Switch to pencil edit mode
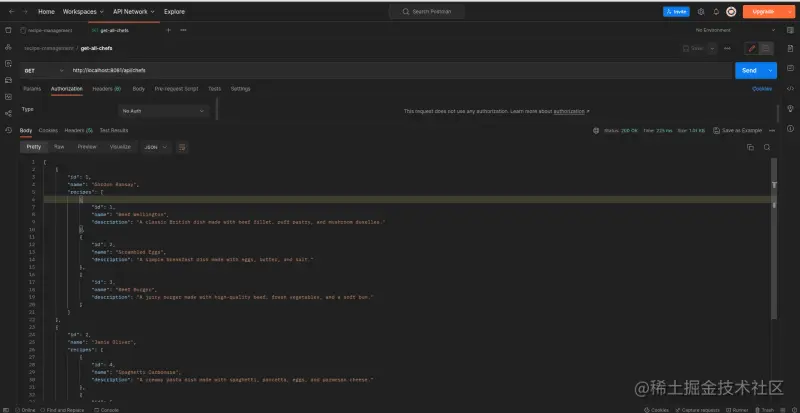Screen dimensions: 800x413 coord(752,48)
